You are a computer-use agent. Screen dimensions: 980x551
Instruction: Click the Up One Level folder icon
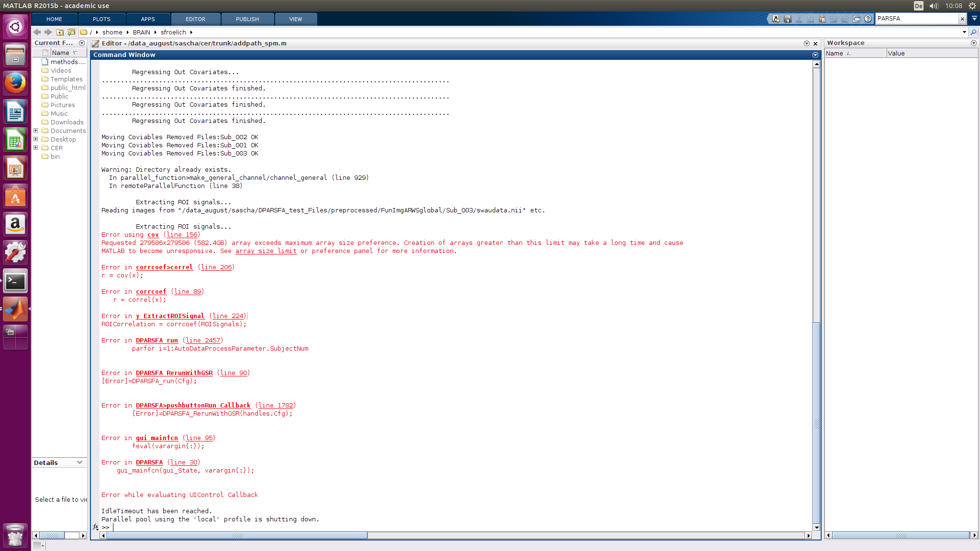60,32
